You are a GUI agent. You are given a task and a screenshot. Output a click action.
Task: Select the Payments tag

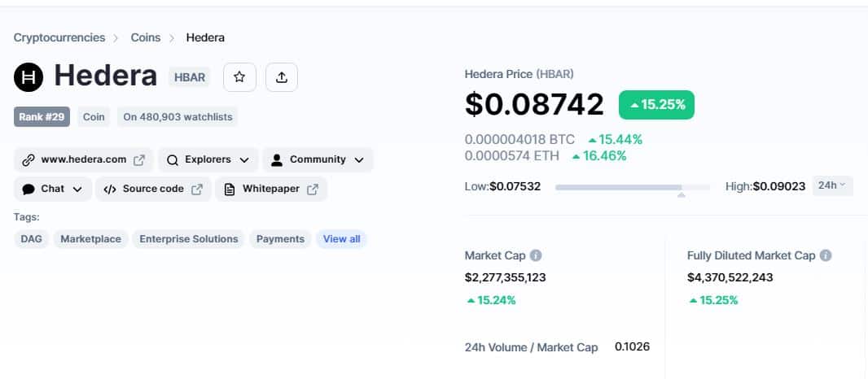pos(280,239)
